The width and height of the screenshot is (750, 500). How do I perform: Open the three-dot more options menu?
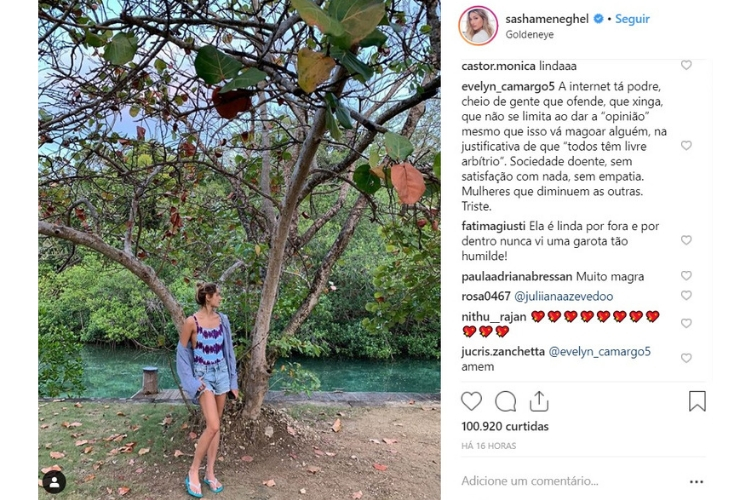point(696,481)
